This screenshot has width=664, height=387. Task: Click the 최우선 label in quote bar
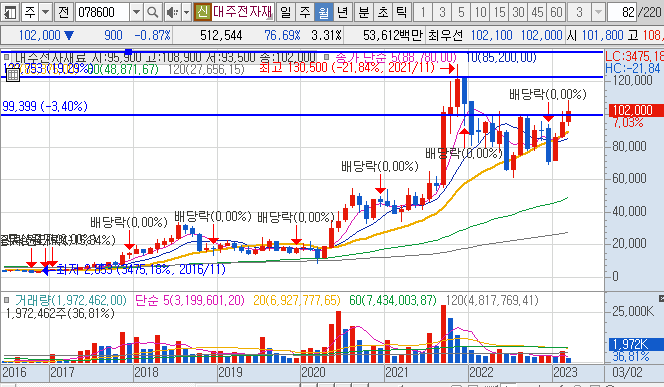(445, 36)
